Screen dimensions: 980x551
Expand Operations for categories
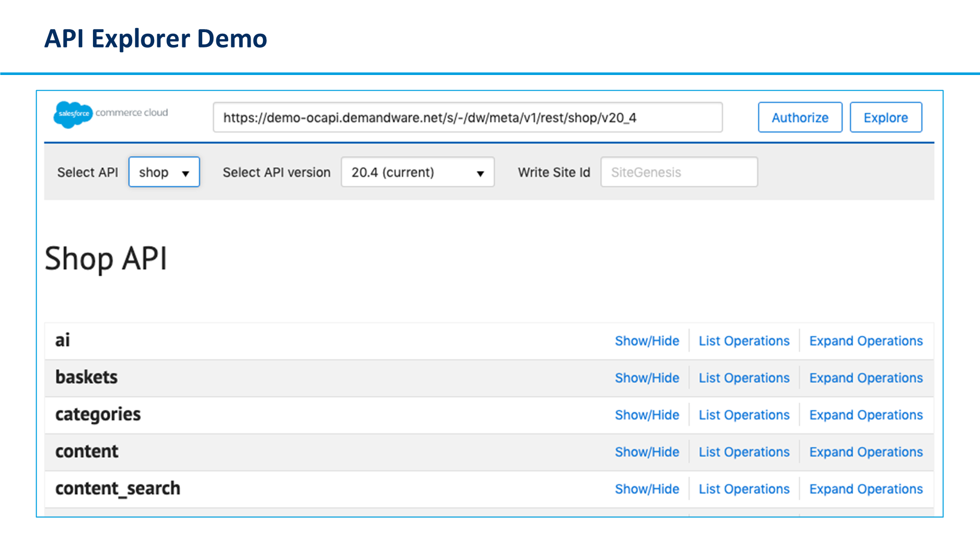(866, 415)
